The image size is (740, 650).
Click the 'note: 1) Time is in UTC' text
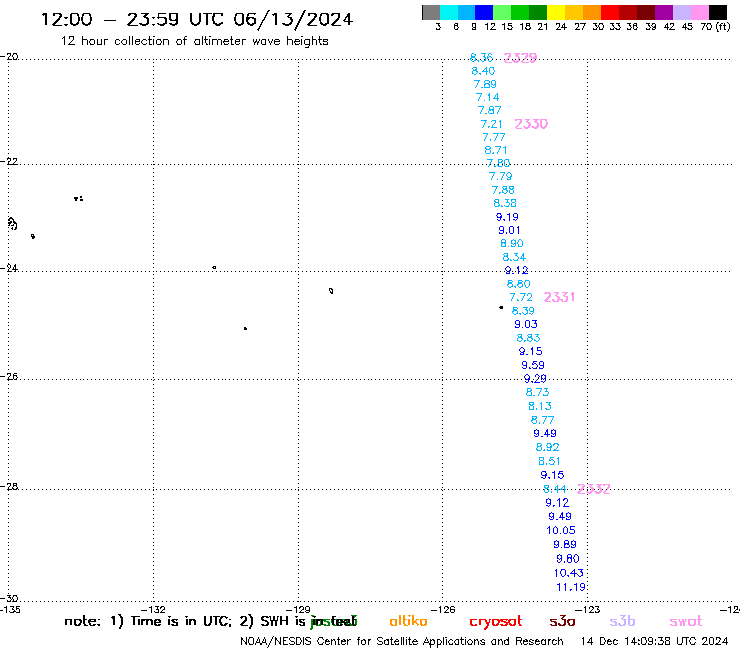148,621
